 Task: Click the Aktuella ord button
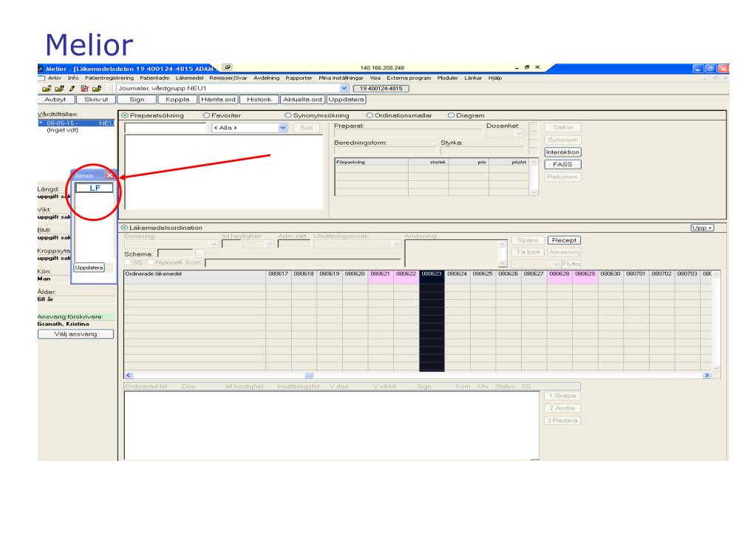click(x=302, y=99)
